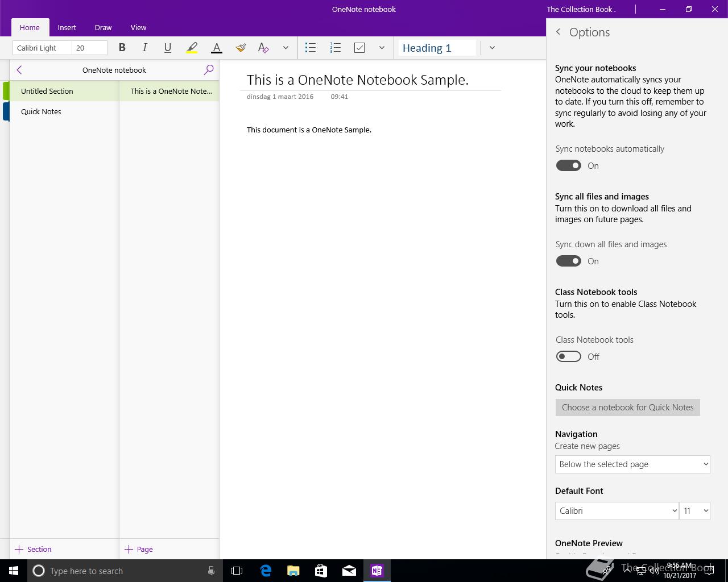Image resolution: width=728 pixels, height=582 pixels.
Task: Open Microsoft Store from taskbar
Action: tap(321, 571)
